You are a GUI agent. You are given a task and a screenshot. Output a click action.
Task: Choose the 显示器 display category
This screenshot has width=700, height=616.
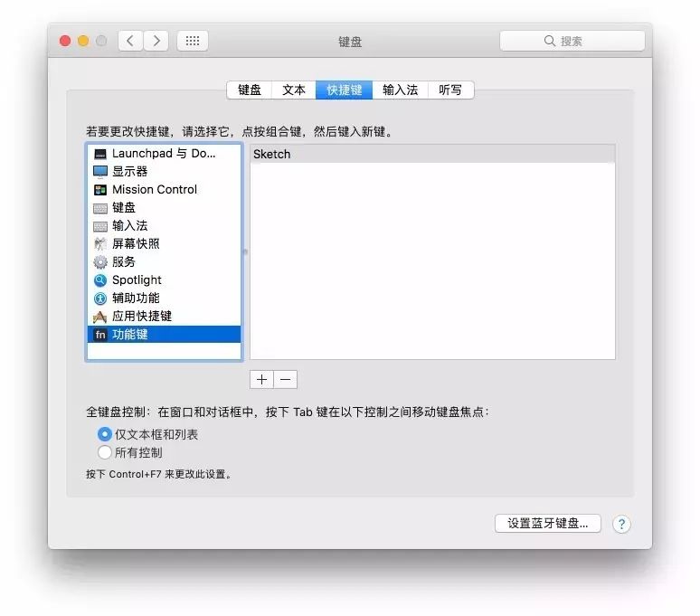tap(165, 171)
